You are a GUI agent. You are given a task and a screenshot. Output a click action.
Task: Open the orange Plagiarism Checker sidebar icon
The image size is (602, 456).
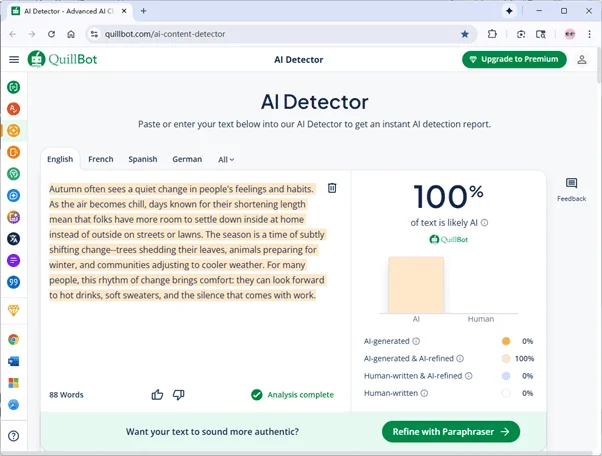click(x=13, y=152)
